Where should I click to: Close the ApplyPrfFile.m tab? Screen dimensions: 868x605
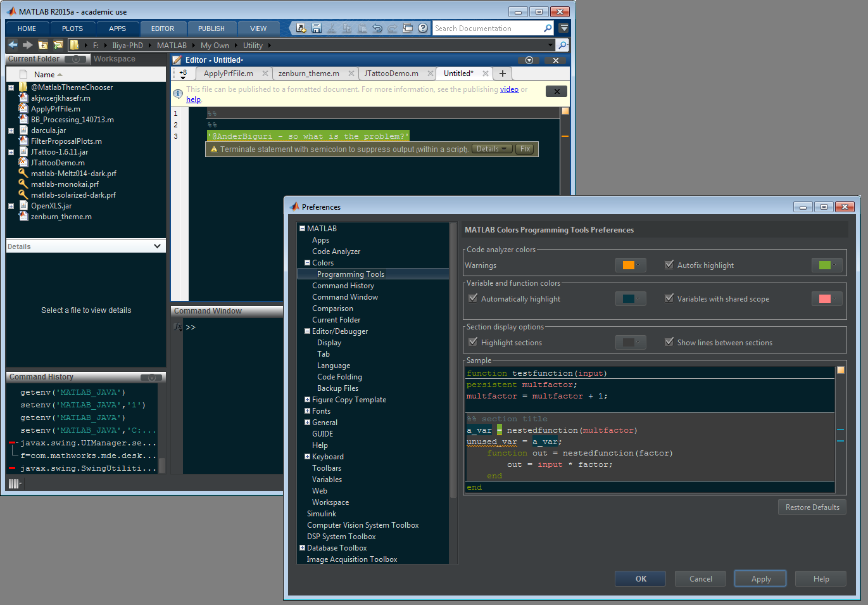(265, 73)
